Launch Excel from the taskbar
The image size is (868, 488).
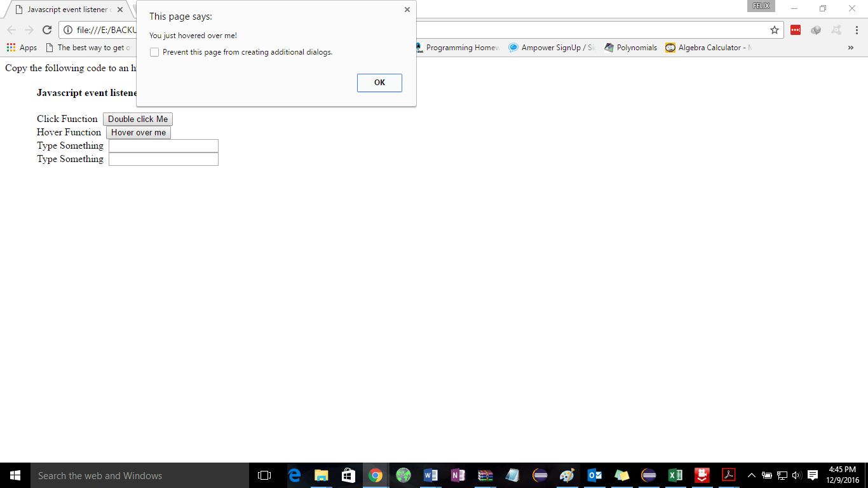pos(675,475)
